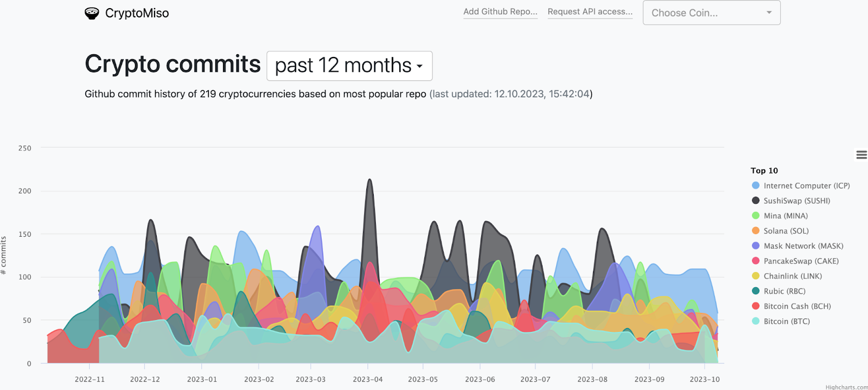Toggle Solana (SOL) series in legend
The width and height of the screenshot is (868, 390).
pos(780,231)
